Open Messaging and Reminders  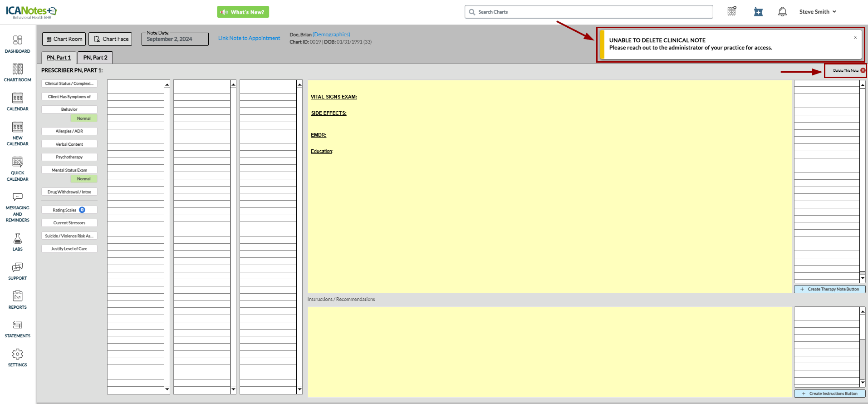click(17, 207)
